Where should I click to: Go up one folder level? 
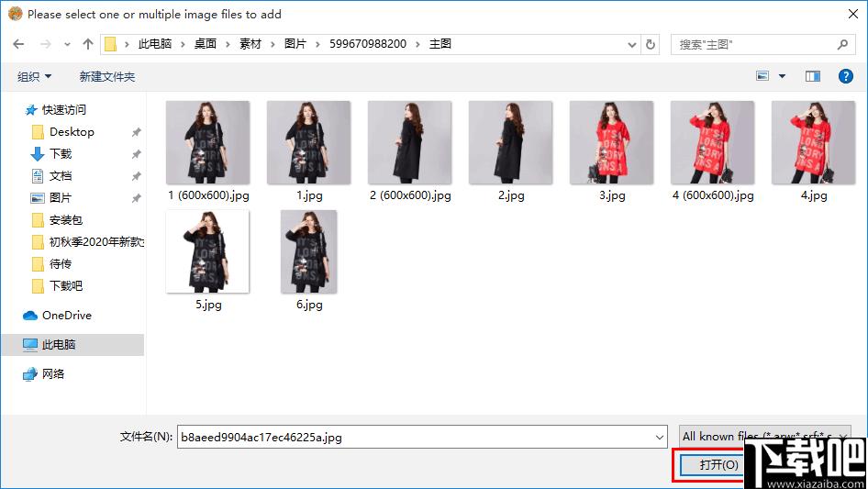coord(87,44)
